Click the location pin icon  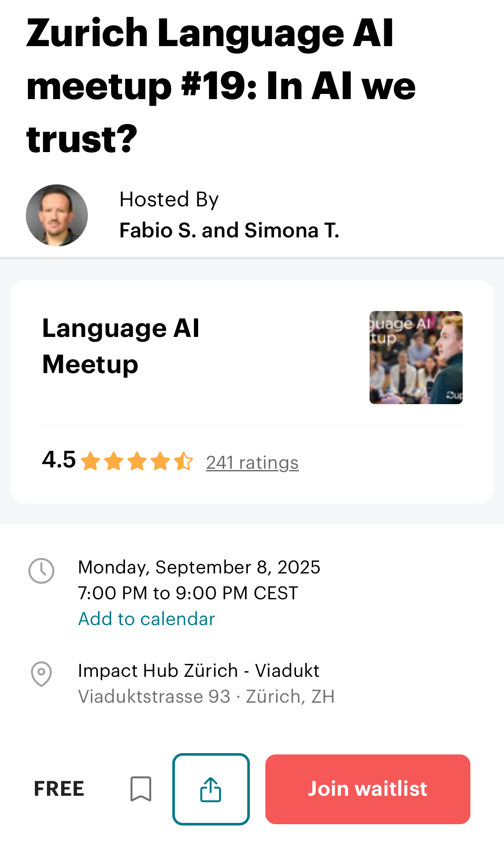pos(41,674)
